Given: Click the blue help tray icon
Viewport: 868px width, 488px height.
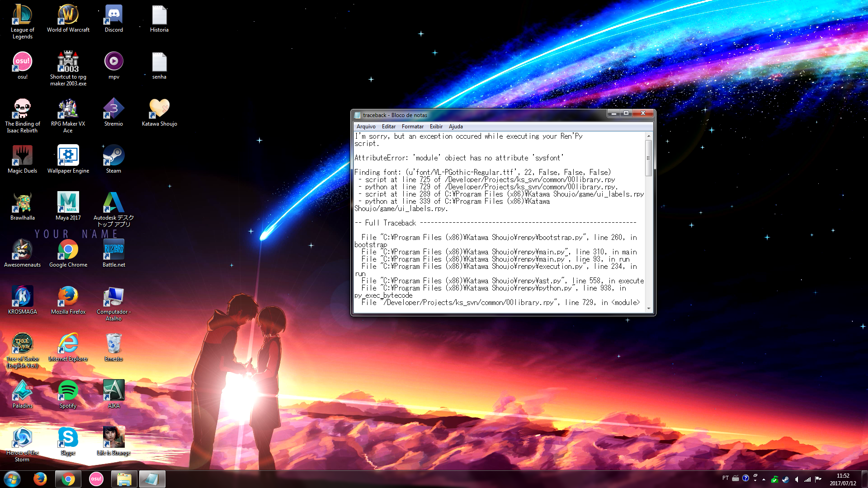Looking at the screenshot, I should 745,478.
